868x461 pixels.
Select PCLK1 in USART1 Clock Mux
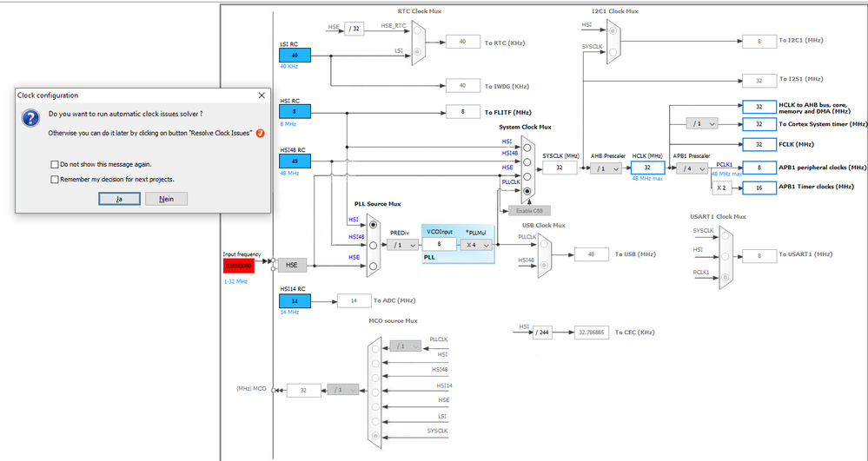725,278
